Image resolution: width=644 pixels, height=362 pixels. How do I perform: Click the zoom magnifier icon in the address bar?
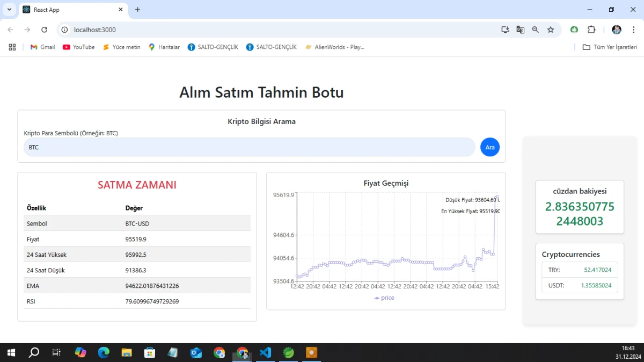[x=535, y=30]
